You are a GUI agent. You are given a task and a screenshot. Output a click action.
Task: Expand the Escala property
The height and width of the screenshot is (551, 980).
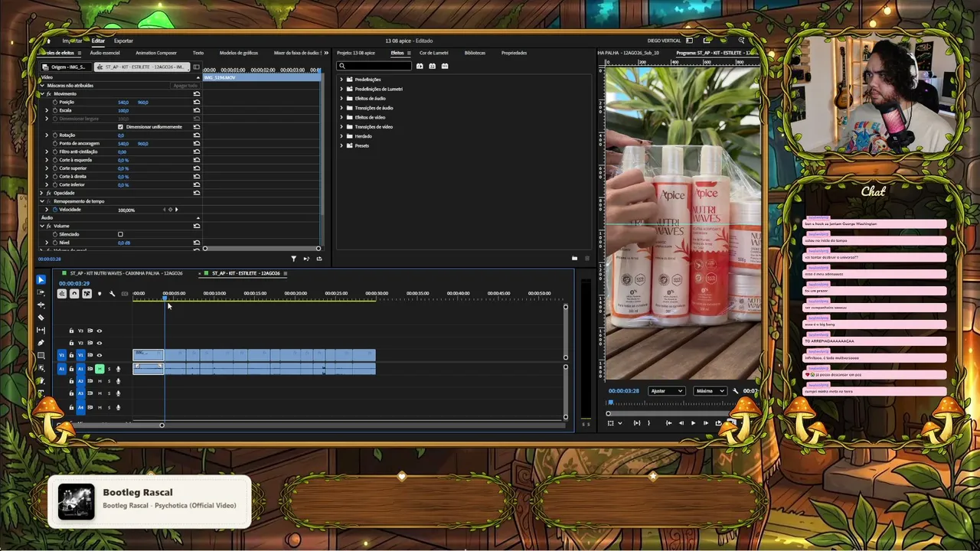pos(47,110)
